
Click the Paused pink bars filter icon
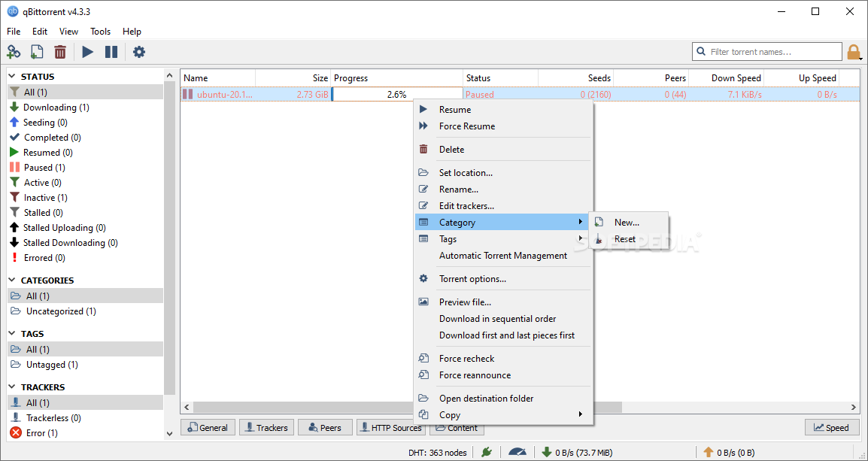point(15,167)
